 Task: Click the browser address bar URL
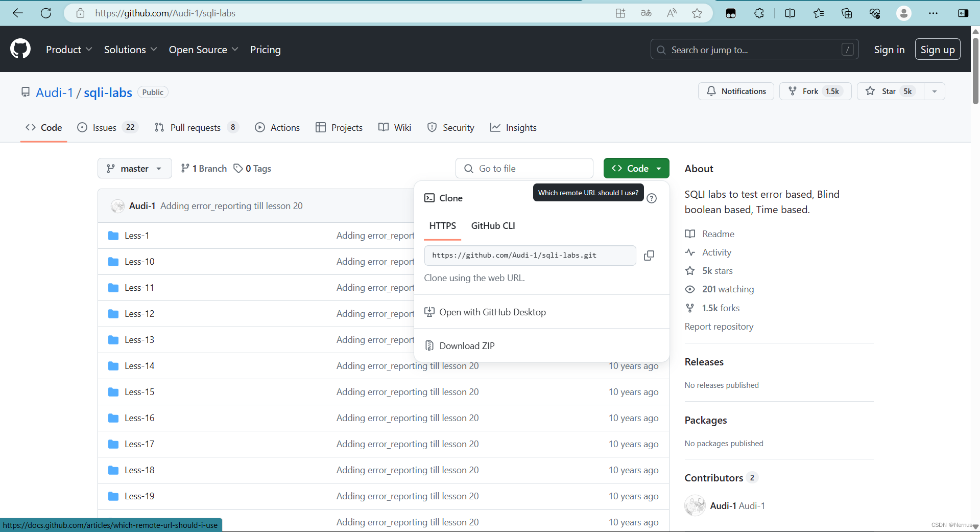point(165,13)
